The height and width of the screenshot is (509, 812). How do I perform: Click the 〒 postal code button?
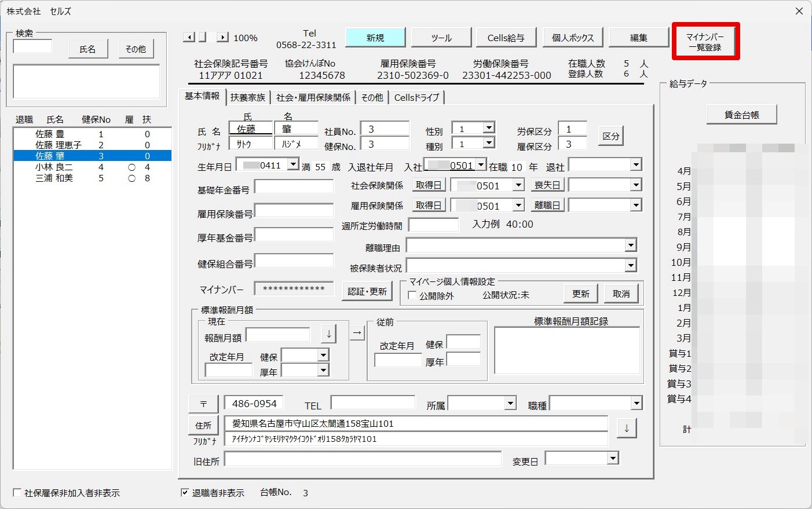pyautogui.click(x=203, y=404)
